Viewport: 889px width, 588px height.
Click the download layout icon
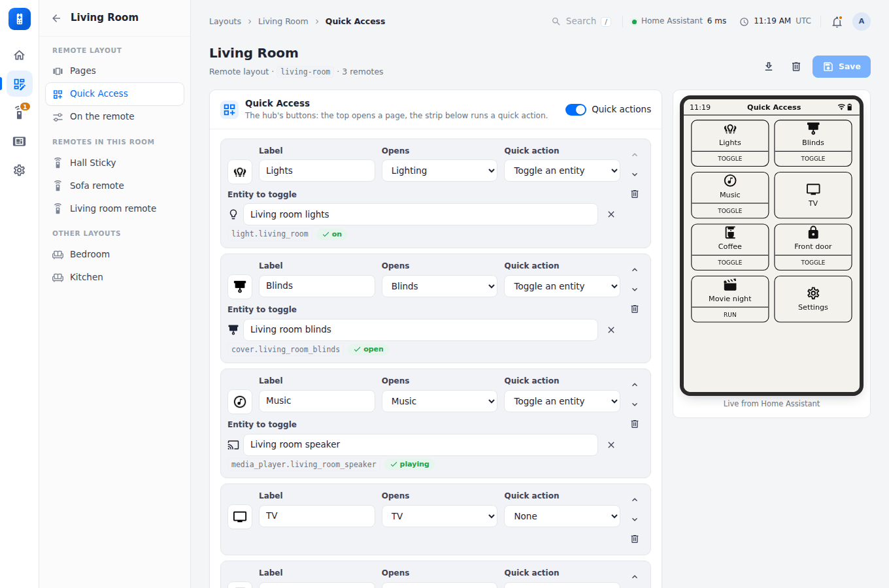tap(769, 67)
